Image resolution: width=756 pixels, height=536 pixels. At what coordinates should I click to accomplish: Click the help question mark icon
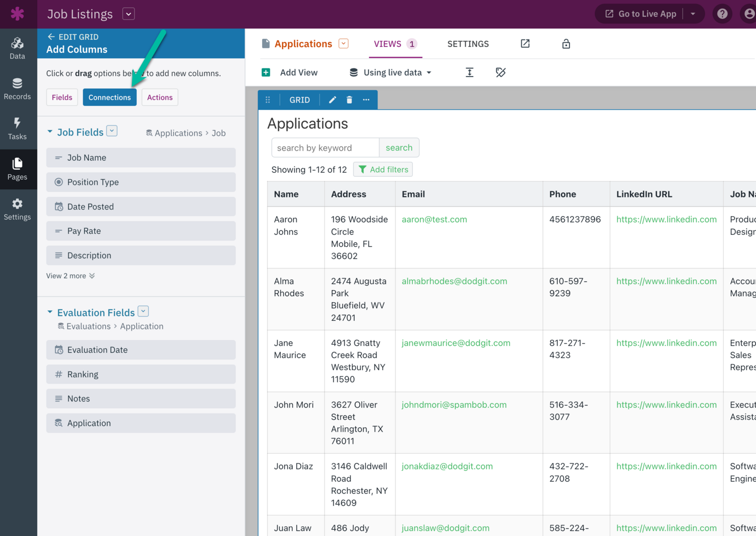[722, 14]
